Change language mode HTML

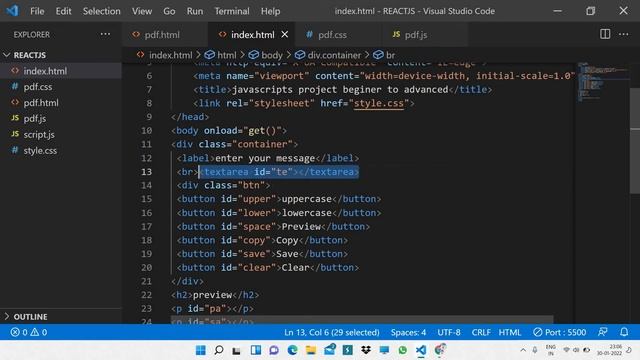509,332
